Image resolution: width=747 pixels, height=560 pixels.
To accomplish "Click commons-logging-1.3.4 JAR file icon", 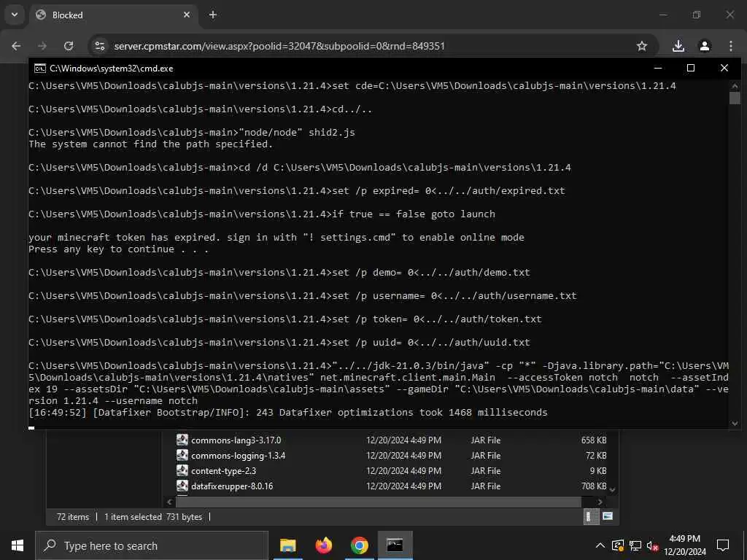I will [x=182, y=455].
